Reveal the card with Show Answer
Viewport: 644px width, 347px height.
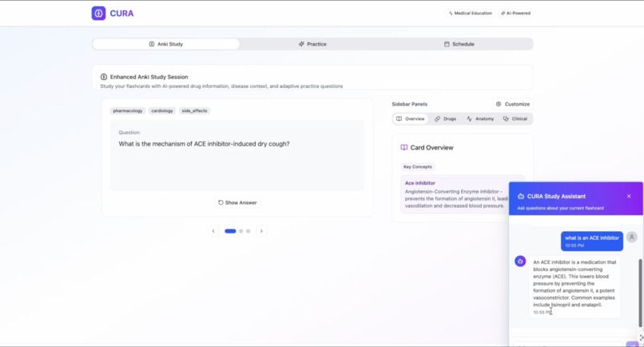237,203
